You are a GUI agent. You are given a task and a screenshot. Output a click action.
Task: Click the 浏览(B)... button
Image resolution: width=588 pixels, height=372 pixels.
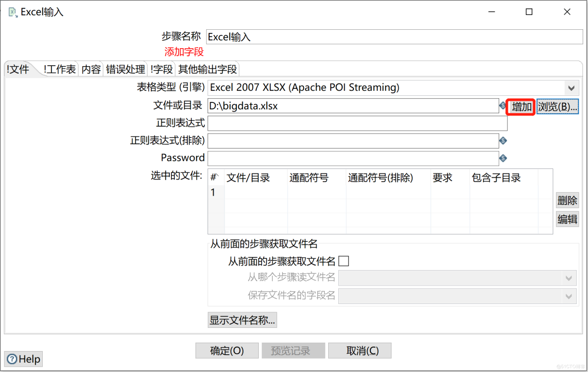557,107
